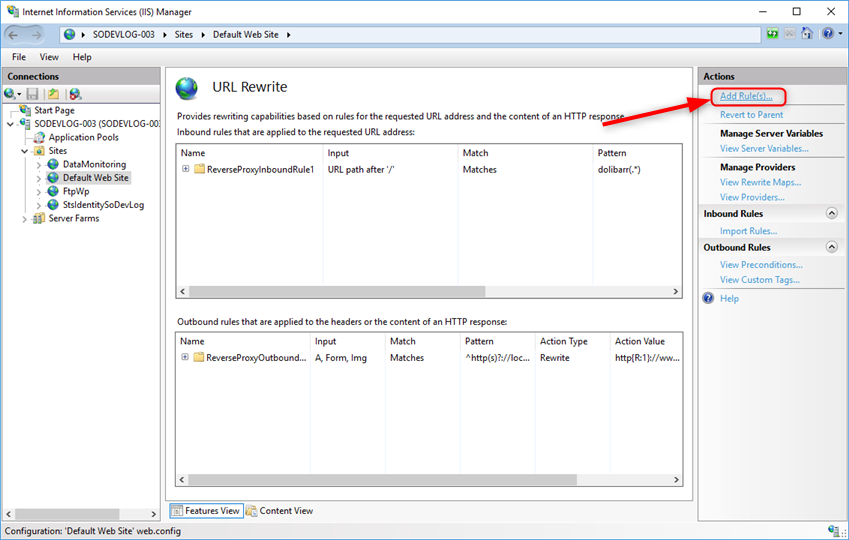Open the File menu

tap(19, 57)
